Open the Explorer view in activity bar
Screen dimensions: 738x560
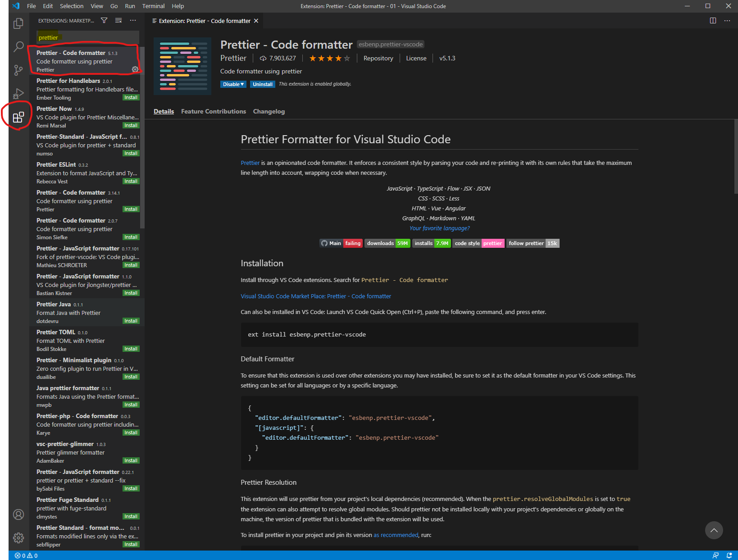click(x=18, y=23)
